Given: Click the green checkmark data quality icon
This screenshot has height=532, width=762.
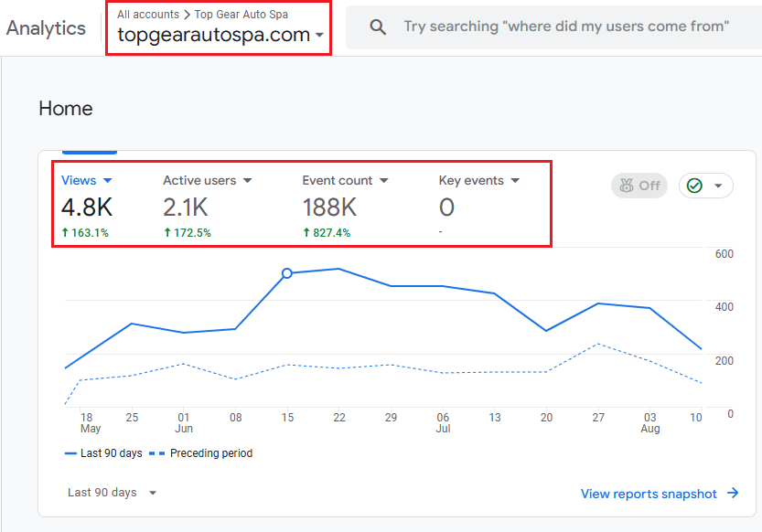Looking at the screenshot, I should point(694,186).
